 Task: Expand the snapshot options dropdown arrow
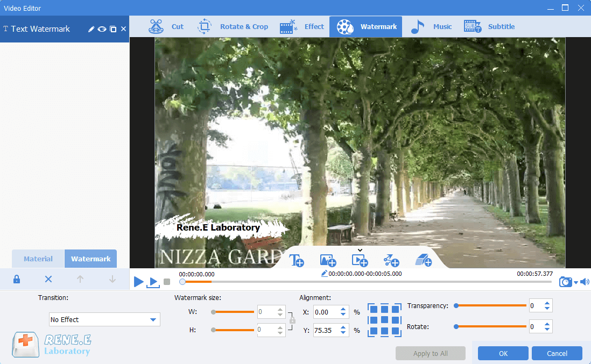575,283
